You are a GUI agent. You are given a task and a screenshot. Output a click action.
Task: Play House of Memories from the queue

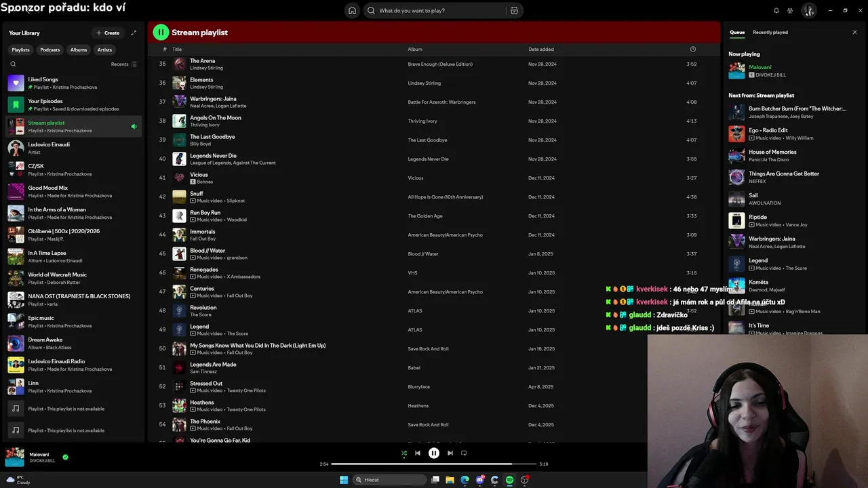click(x=792, y=155)
